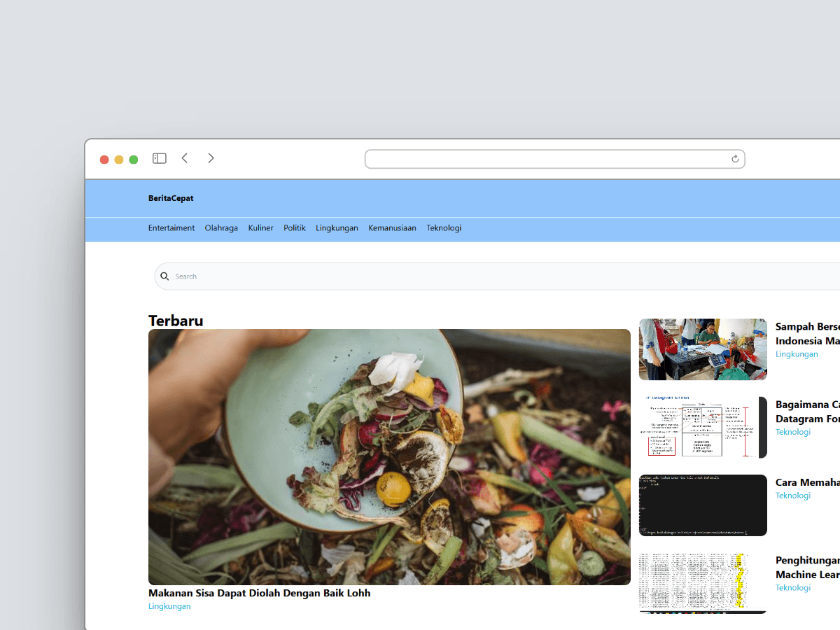Select Lingkungan in navigation bar
840x630 pixels.
337,228
